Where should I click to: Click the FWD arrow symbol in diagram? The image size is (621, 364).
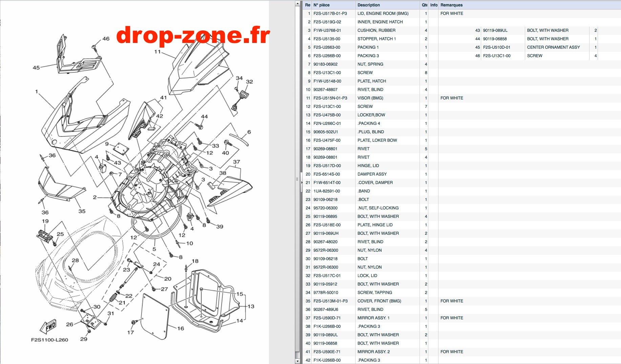click(48, 326)
